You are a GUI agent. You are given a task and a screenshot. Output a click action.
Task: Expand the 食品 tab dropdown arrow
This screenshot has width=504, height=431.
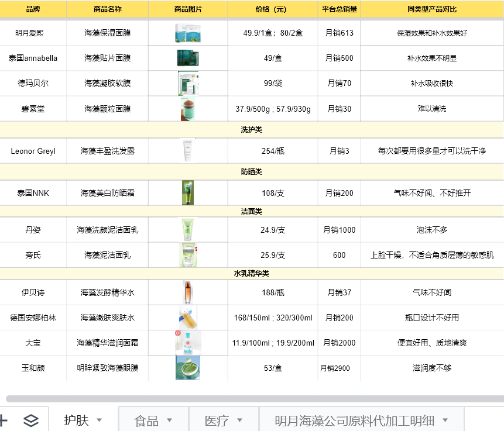coord(169,420)
